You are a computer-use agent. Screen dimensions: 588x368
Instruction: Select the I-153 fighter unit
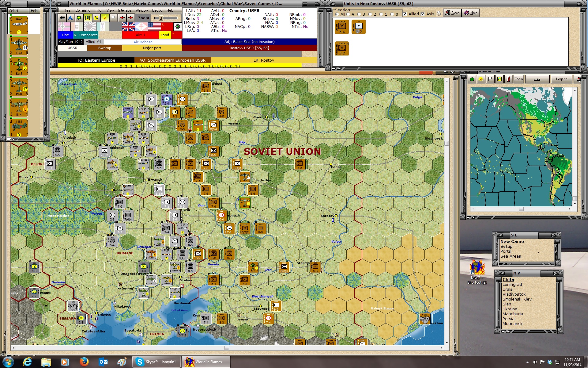(x=19, y=128)
